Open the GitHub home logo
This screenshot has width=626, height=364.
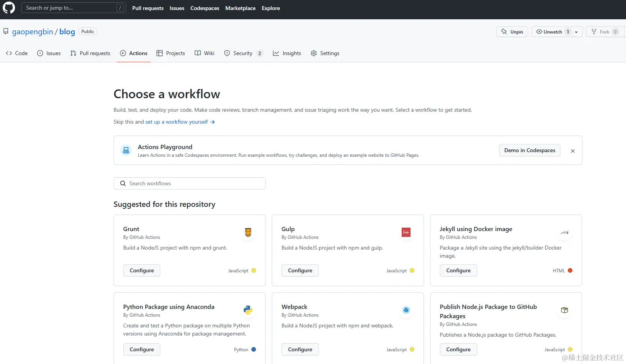pyautogui.click(x=8, y=8)
